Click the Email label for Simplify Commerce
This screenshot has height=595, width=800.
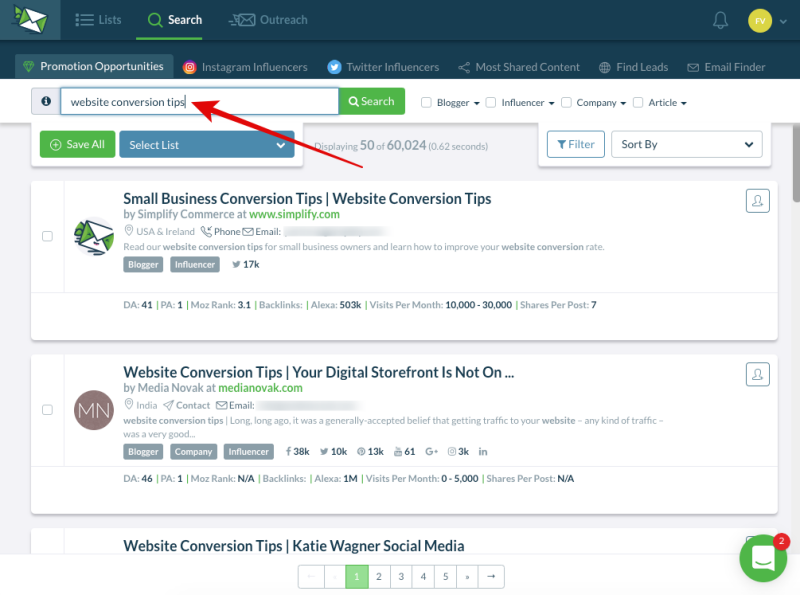coord(262,232)
